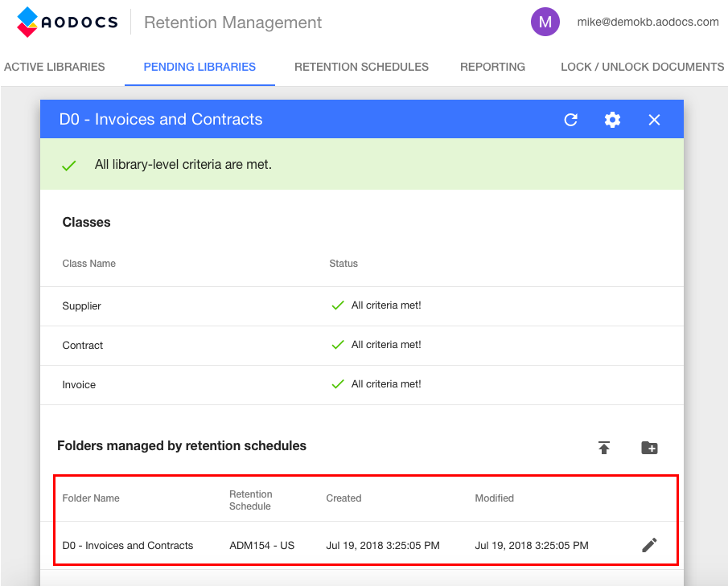Screen dimensions: 728x586
Task: Click the checkmark in the criteria met banner
Action: click(x=68, y=164)
